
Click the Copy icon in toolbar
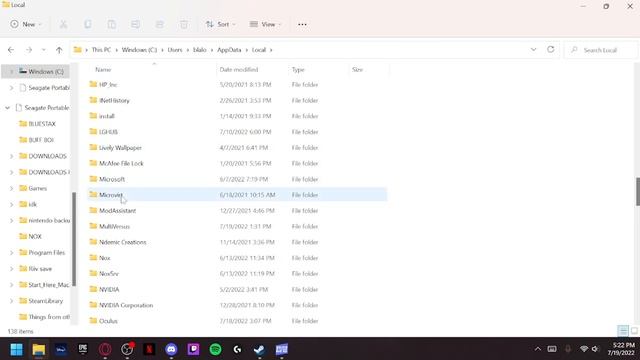coord(87,24)
